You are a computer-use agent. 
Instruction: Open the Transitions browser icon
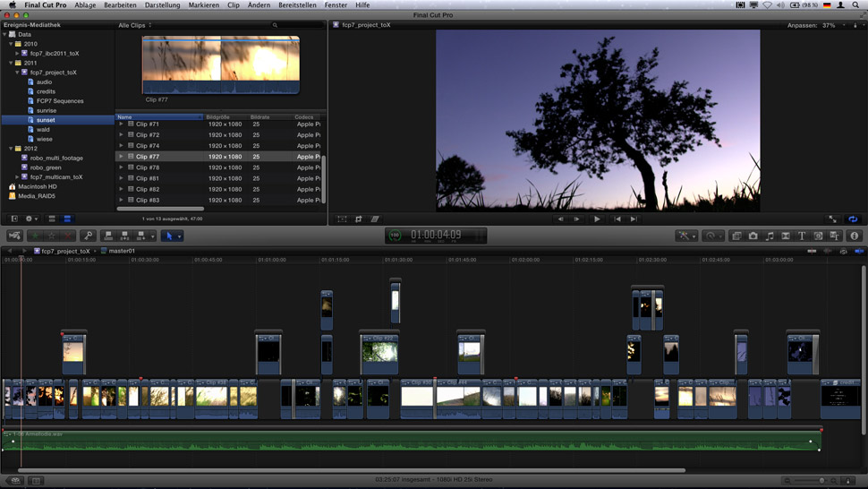(x=786, y=236)
